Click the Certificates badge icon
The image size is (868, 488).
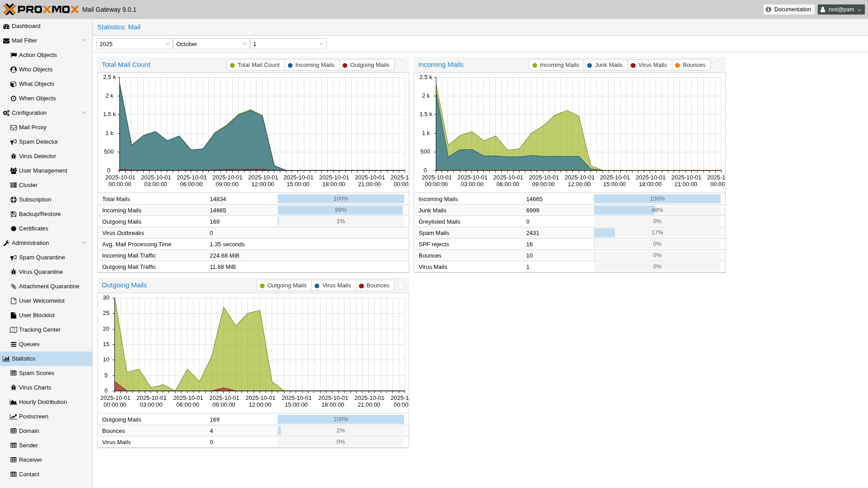14,229
